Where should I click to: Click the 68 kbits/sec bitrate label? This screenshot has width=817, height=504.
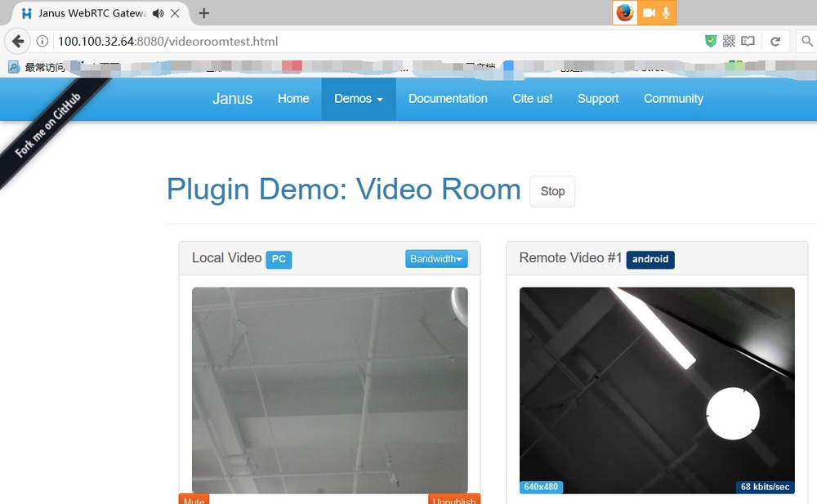tap(765, 487)
